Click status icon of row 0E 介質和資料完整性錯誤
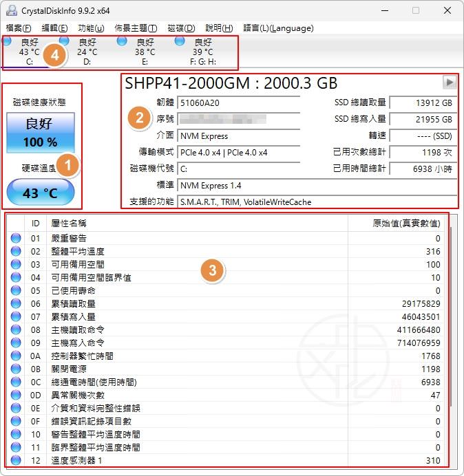The height and width of the screenshot is (476, 464). coord(16,408)
